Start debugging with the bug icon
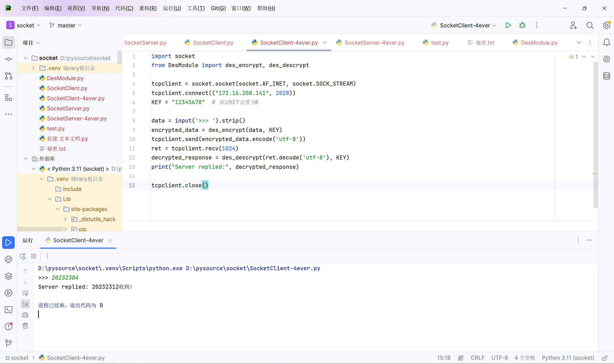Image resolution: width=614 pixels, height=364 pixels. [522, 25]
